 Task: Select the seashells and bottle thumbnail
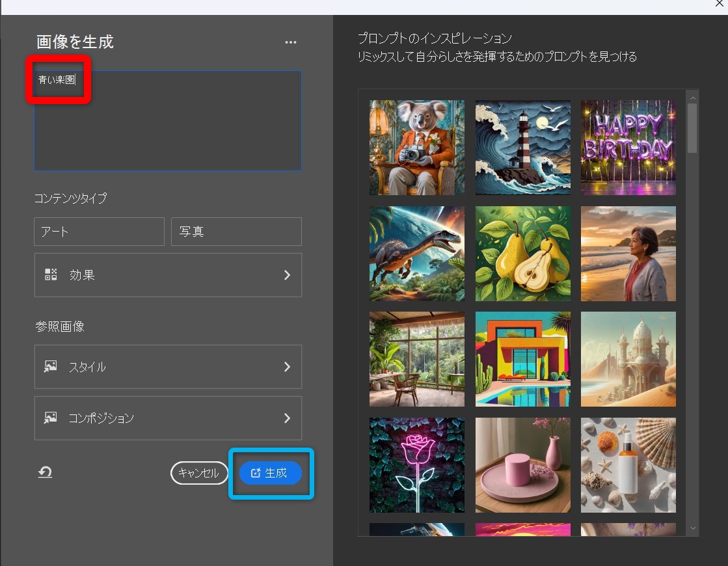pos(628,465)
